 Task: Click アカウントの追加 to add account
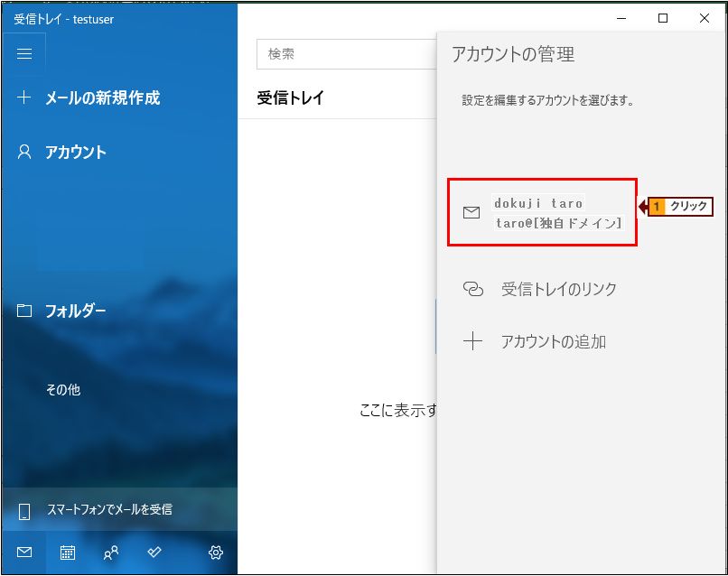(554, 341)
